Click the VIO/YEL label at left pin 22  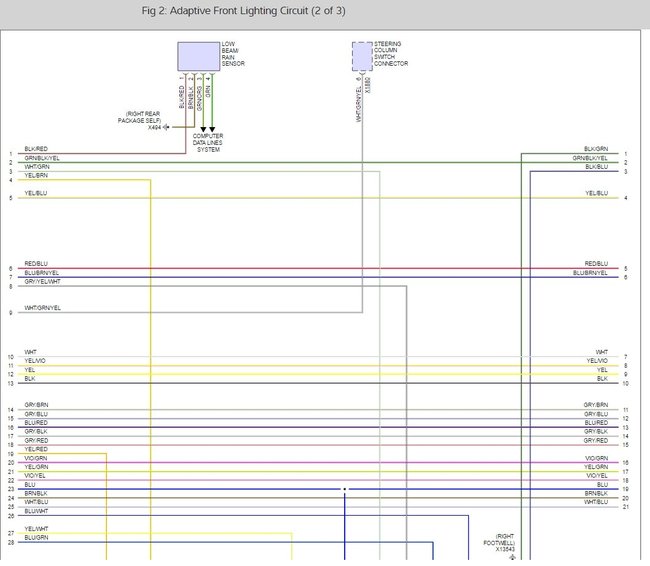point(35,476)
